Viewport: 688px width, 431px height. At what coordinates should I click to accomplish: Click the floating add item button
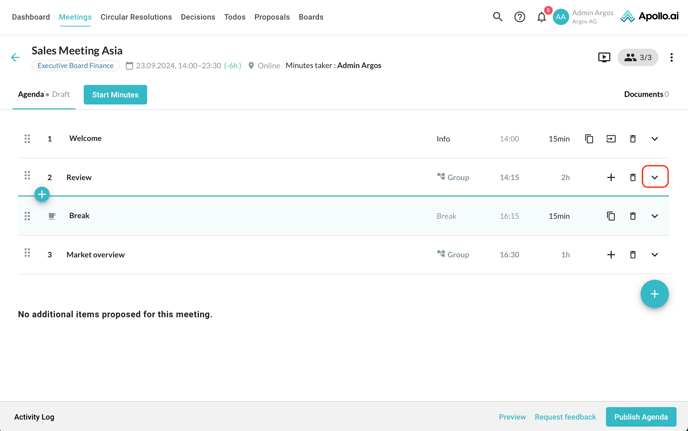654,294
